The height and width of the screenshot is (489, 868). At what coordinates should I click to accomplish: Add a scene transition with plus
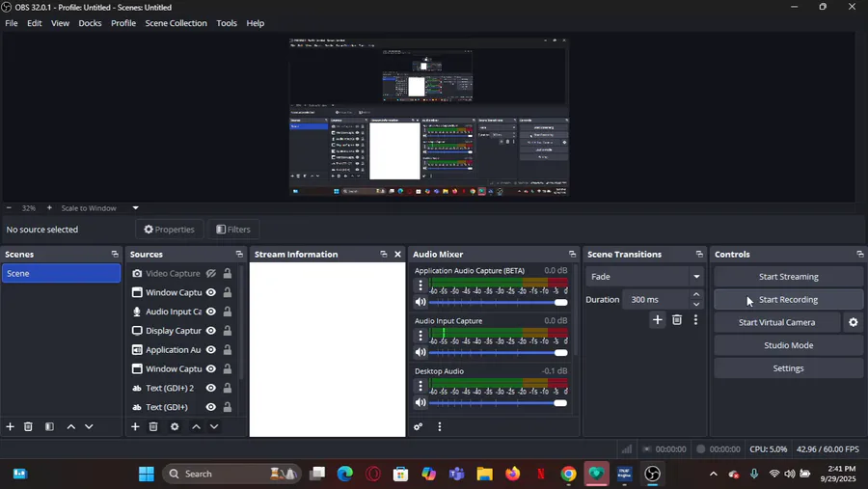coord(657,319)
